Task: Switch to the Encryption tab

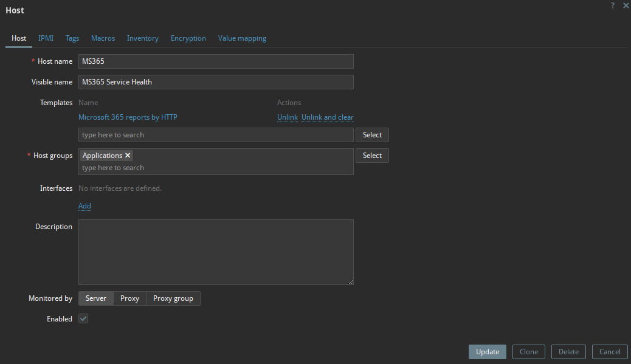Action: [188, 38]
